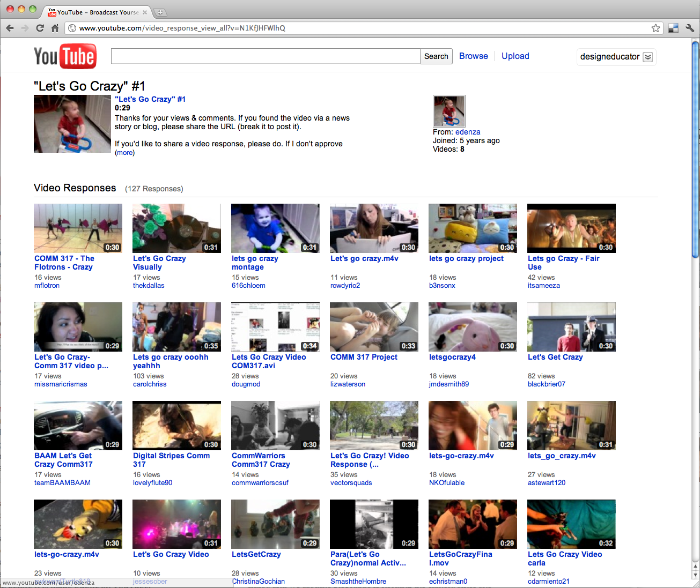
Task: Click the YouTube logo
Action: [65, 56]
